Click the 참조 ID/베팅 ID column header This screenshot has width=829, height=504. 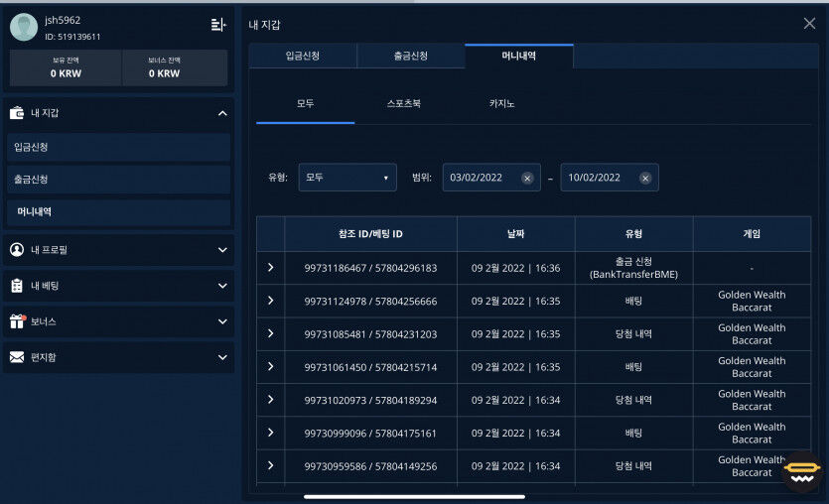[x=370, y=233]
